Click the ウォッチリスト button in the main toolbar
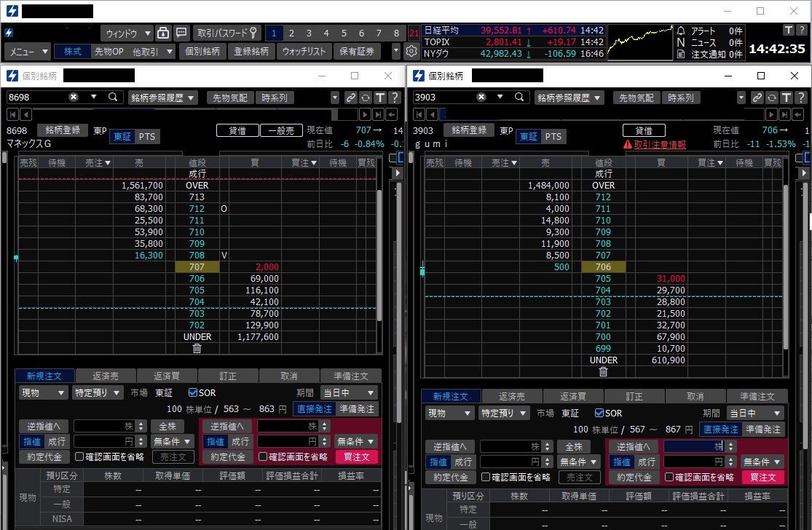Image resolution: width=812 pixels, height=530 pixels. [304, 51]
